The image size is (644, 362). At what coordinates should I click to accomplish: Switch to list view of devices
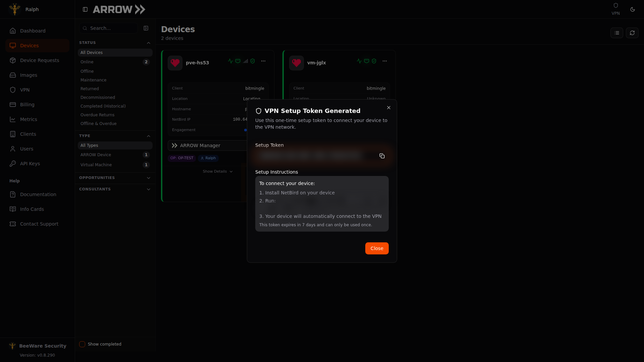[617, 33]
